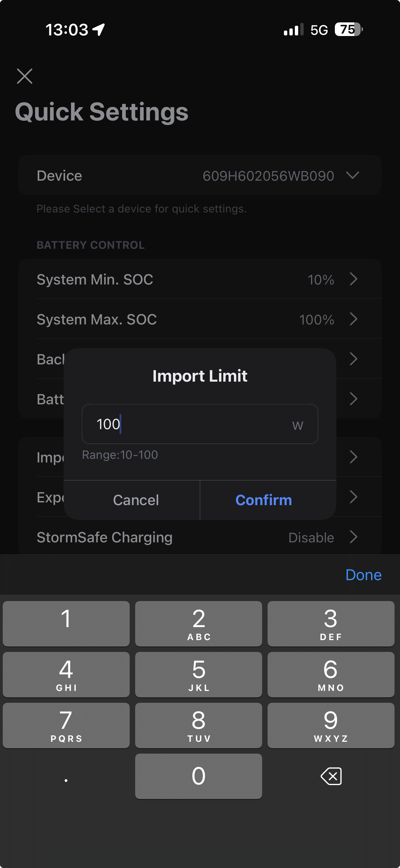
Task: Close the Quick Settings screen with X
Action: [x=25, y=76]
